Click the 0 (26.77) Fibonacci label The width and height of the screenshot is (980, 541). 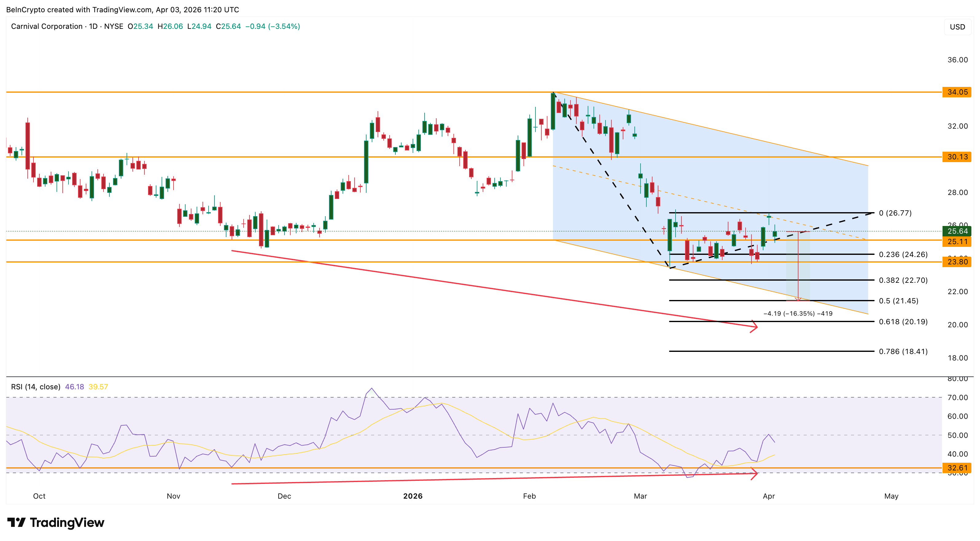point(896,213)
